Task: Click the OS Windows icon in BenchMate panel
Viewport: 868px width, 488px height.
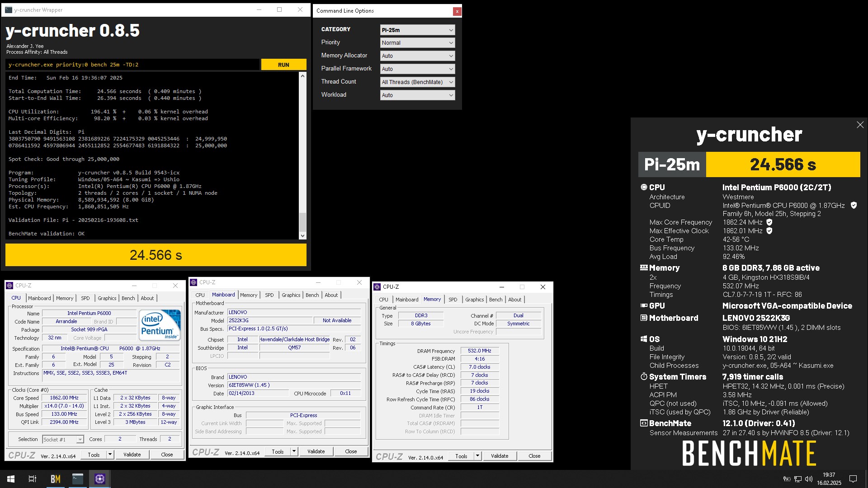Action: click(644, 339)
